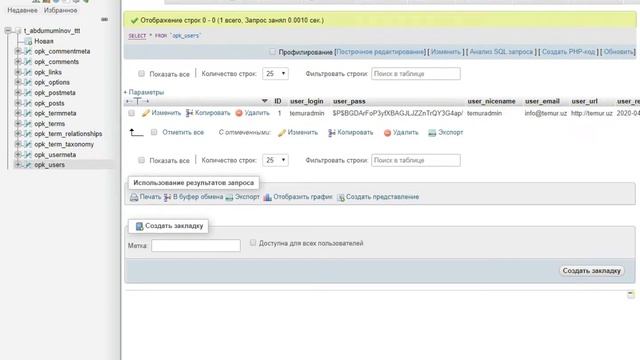Click the Обновить link

click(x=618, y=52)
